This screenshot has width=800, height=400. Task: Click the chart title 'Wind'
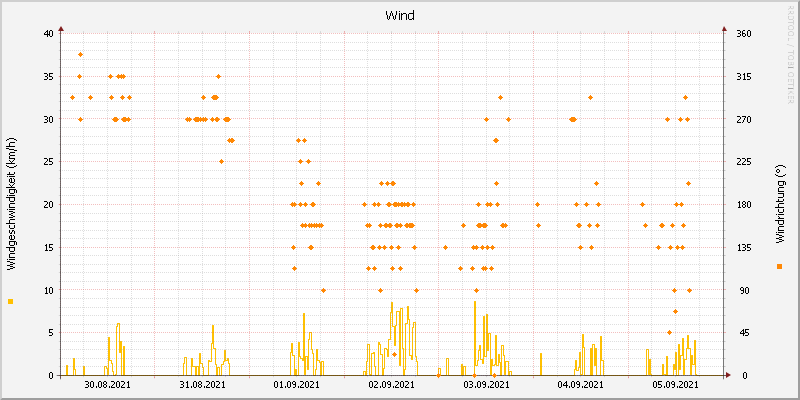click(x=399, y=16)
